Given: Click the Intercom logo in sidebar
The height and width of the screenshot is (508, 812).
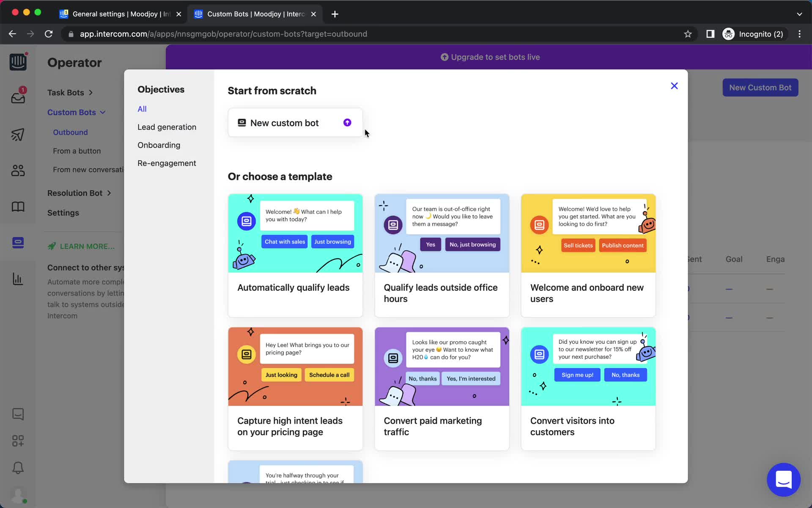Looking at the screenshot, I should coord(18,62).
